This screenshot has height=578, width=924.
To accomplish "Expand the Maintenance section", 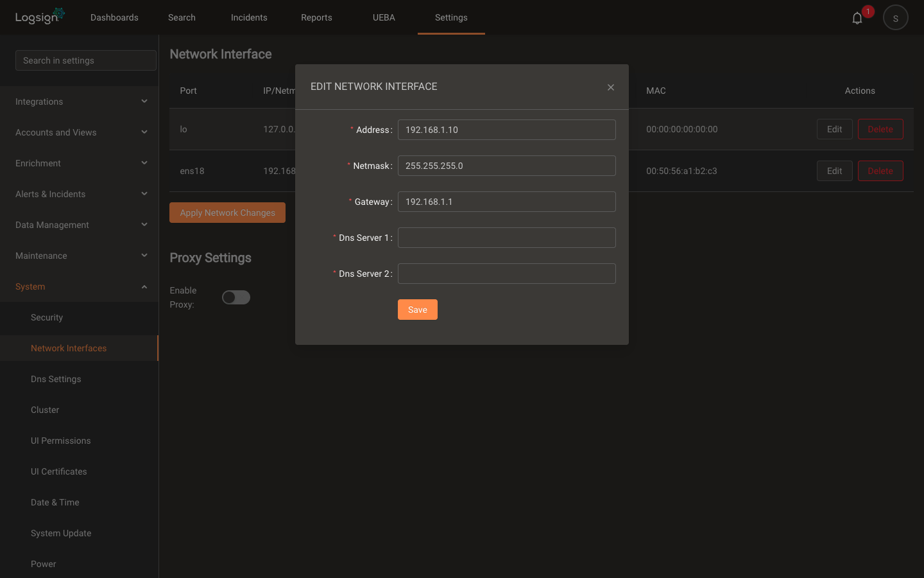I will coord(80,256).
